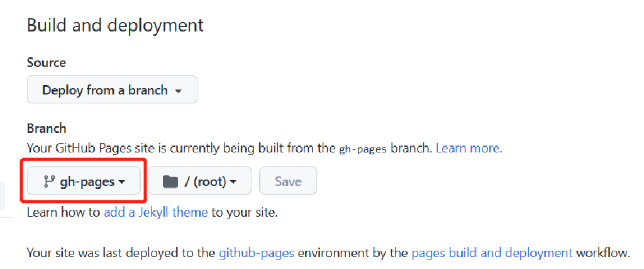Click the Build and deployment heading
The width and height of the screenshot is (644, 269).
(x=116, y=25)
